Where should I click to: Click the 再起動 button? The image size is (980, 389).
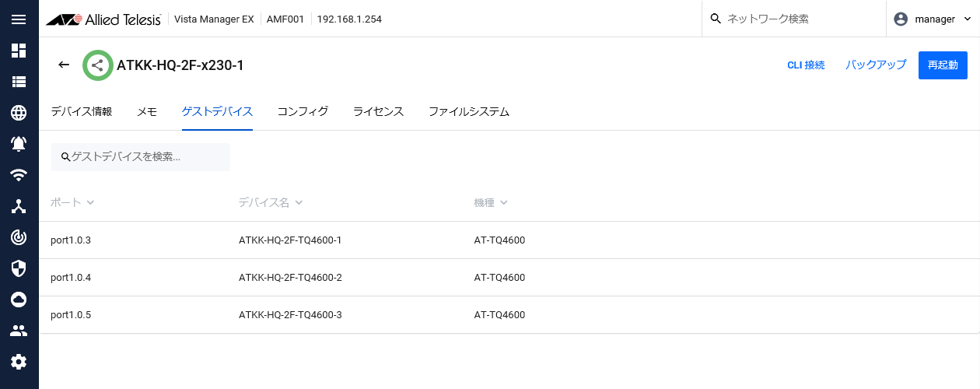(943, 65)
